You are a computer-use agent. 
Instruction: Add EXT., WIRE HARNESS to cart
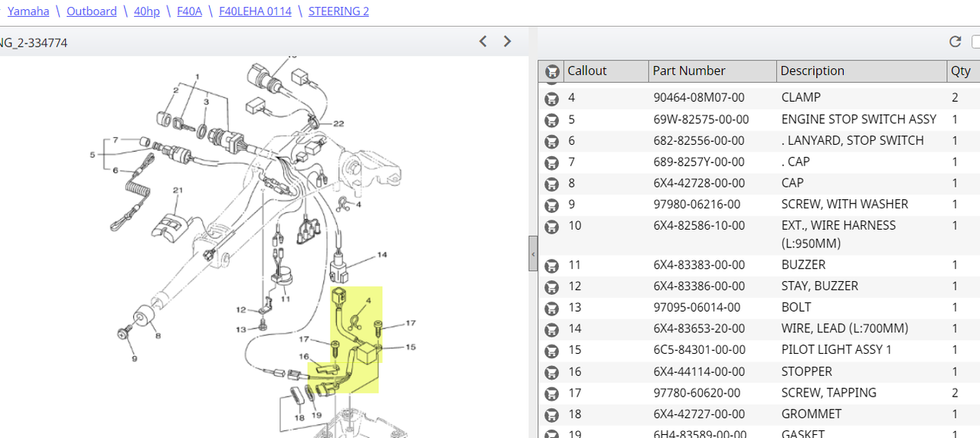[x=551, y=226]
